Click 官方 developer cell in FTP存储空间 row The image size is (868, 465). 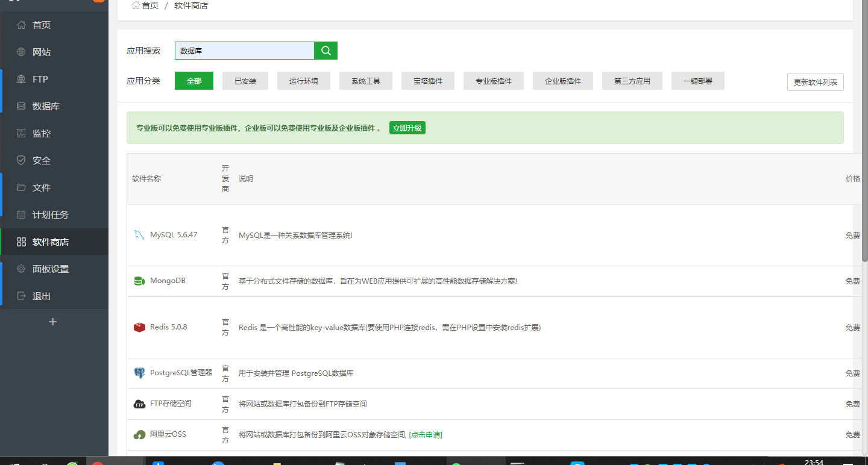(x=225, y=404)
